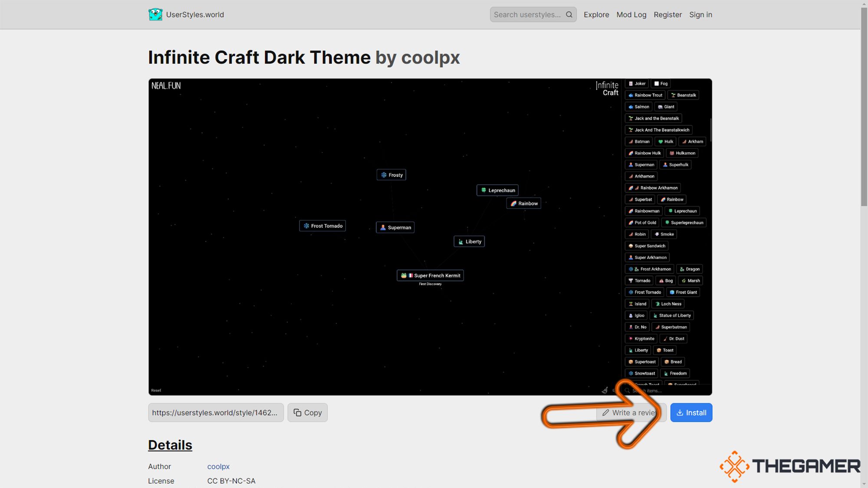Click the style URL text field
868x488 pixels.
[x=216, y=413]
